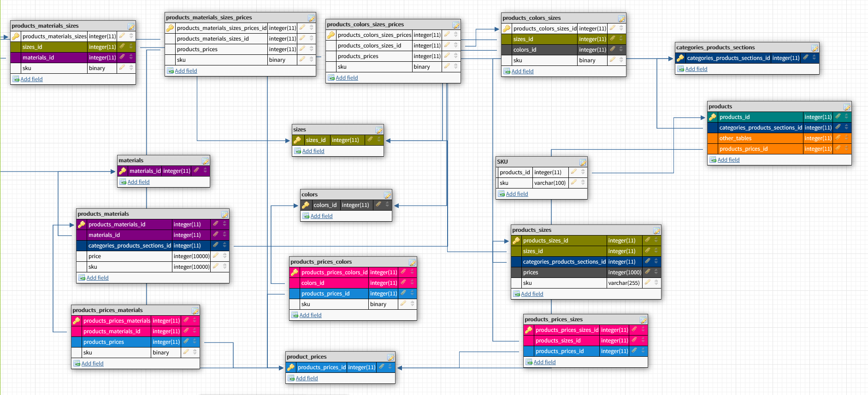Select the varchar(255) type cell in products_sizes
This screenshot has height=395, width=868.
click(624, 283)
